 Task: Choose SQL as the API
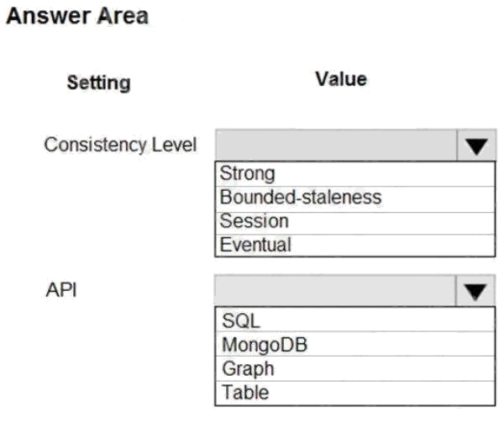click(241, 320)
